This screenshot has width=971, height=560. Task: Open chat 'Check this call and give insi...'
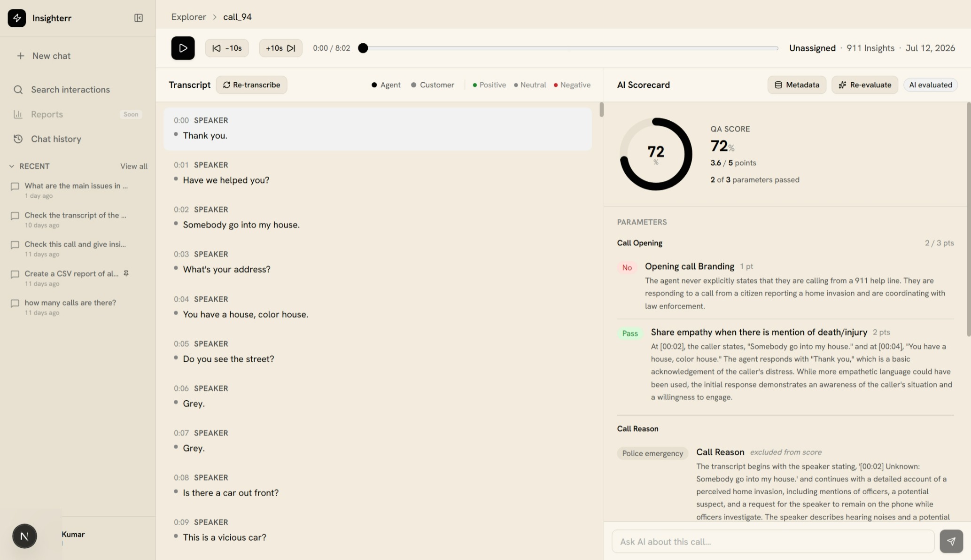[78, 249]
